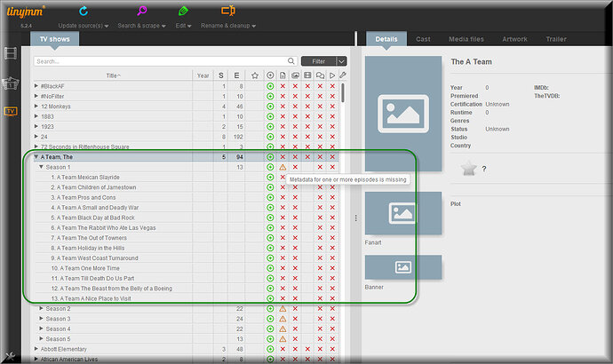Expand the Abbott Elementary show
This screenshot has width=613, height=364.
click(36, 349)
